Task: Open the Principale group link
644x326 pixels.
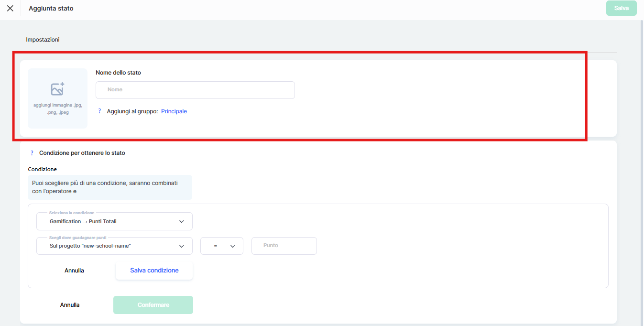Action: coord(174,111)
